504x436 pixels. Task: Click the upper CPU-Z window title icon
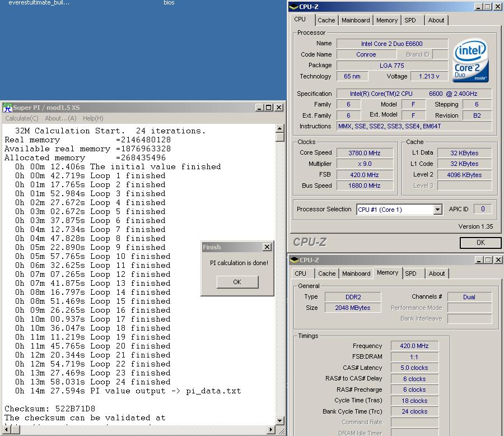coord(294,7)
